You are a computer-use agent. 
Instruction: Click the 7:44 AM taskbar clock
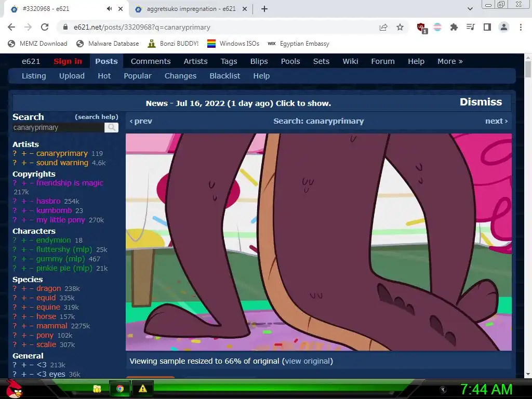click(x=486, y=389)
